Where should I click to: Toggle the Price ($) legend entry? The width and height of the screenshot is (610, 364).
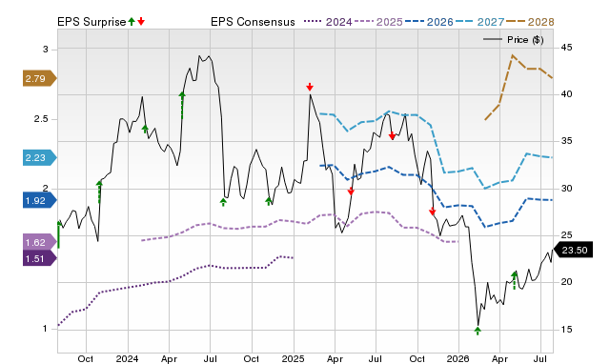coord(514,40)
